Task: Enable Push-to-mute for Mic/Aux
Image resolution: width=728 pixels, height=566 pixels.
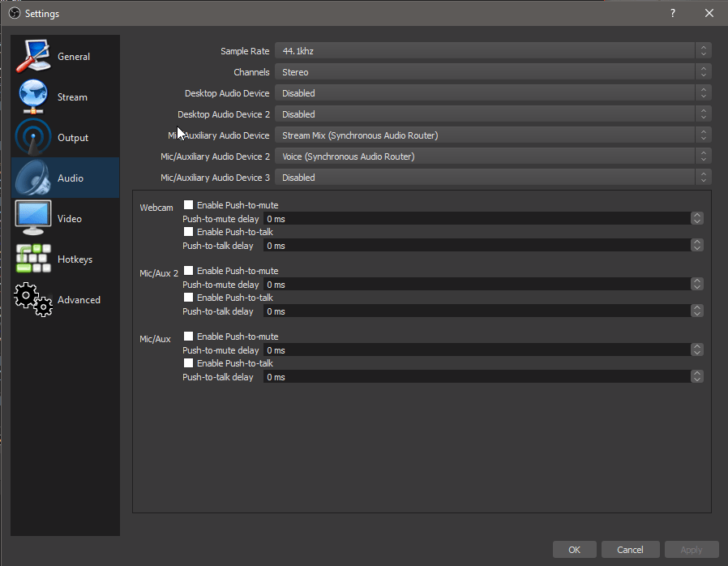Action: pyautogui.click(x=188, y=336)
